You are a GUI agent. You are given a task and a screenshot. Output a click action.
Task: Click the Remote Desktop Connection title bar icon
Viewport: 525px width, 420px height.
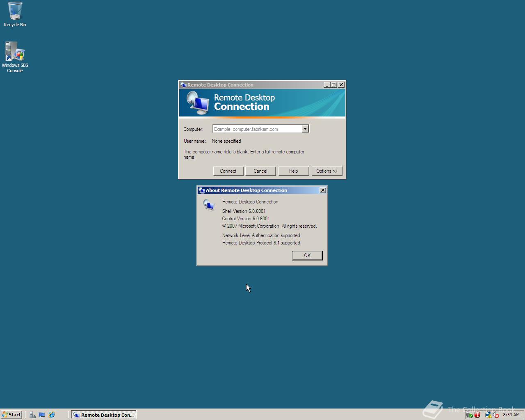click(183, 85)
